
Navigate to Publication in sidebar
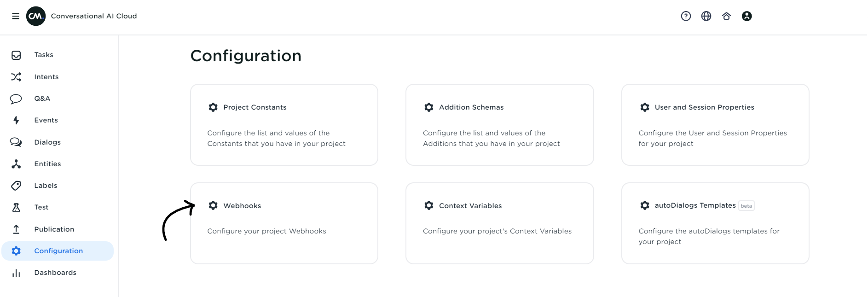click(54, 229)
